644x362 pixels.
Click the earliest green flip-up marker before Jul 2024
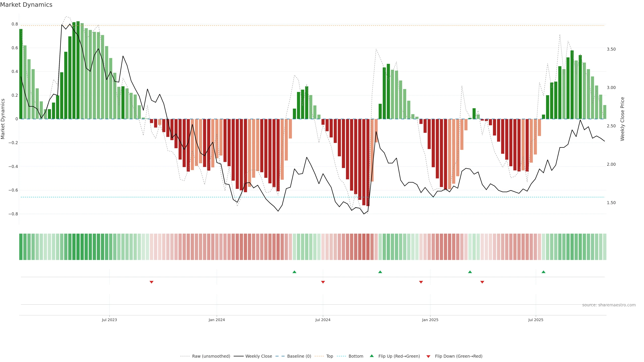pyautogui.click(x=294, y=272)
